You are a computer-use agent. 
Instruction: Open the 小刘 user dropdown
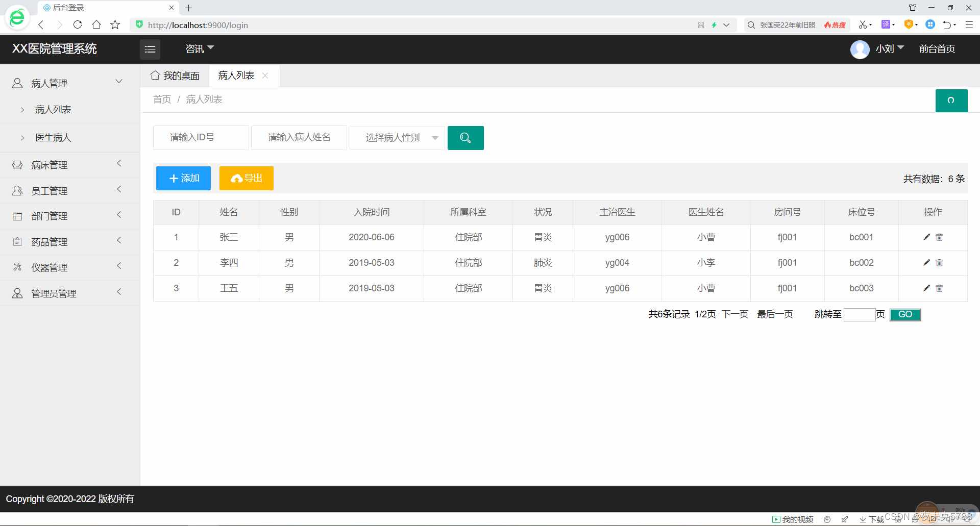890,49
